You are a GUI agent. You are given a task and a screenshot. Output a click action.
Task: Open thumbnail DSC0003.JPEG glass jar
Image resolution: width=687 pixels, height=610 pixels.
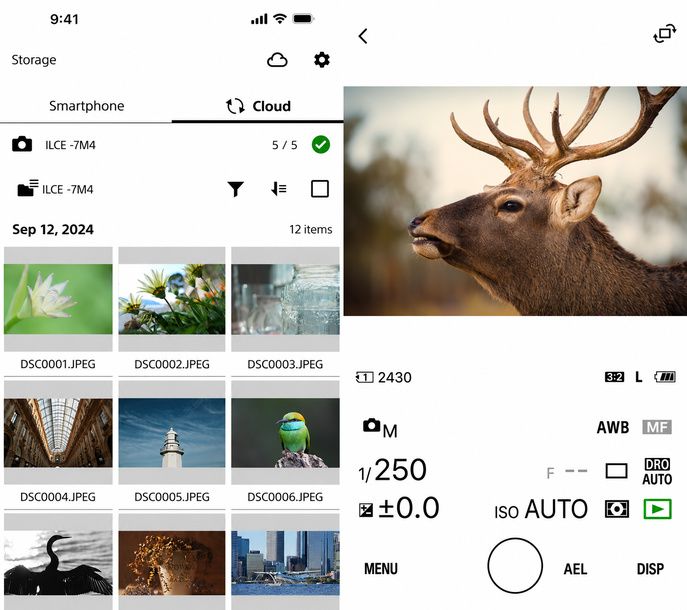(x=285, y=299)
